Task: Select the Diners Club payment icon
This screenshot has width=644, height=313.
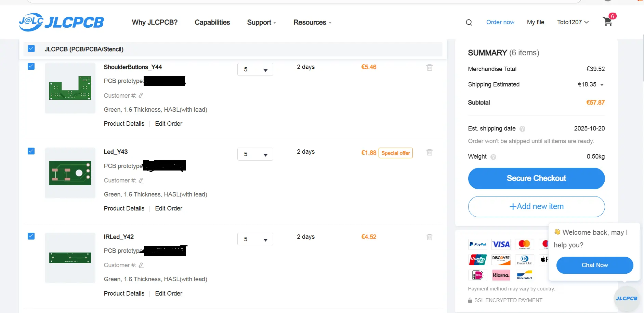Action: pos(524,260)
